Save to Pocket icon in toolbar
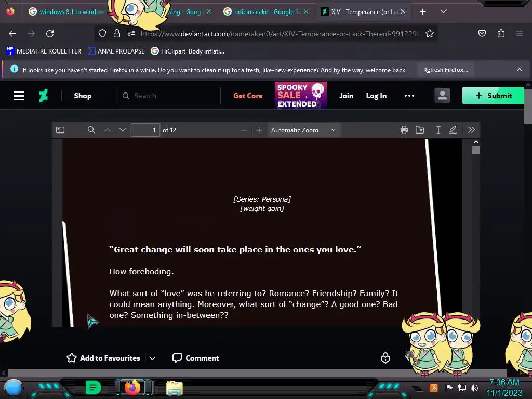 pos(482,33)
